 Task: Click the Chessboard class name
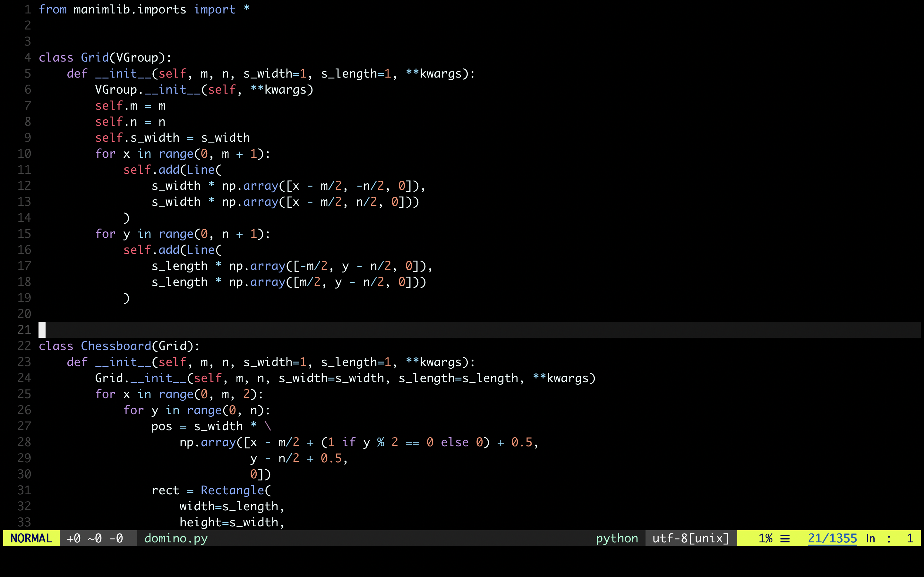click(x=116, y=346)
